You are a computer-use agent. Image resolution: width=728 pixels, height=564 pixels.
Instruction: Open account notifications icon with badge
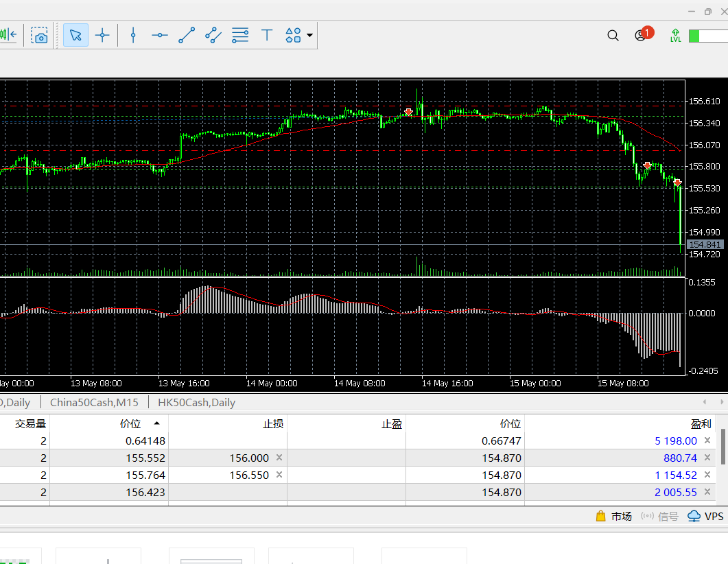click(644, 34)
